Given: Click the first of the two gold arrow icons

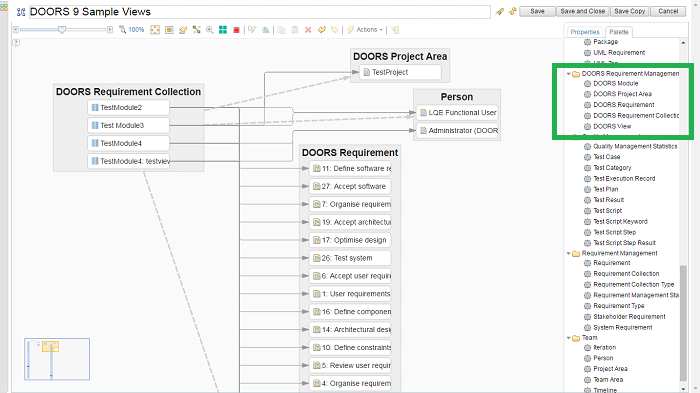Looking at the screenshot, I should click(321, 30).
